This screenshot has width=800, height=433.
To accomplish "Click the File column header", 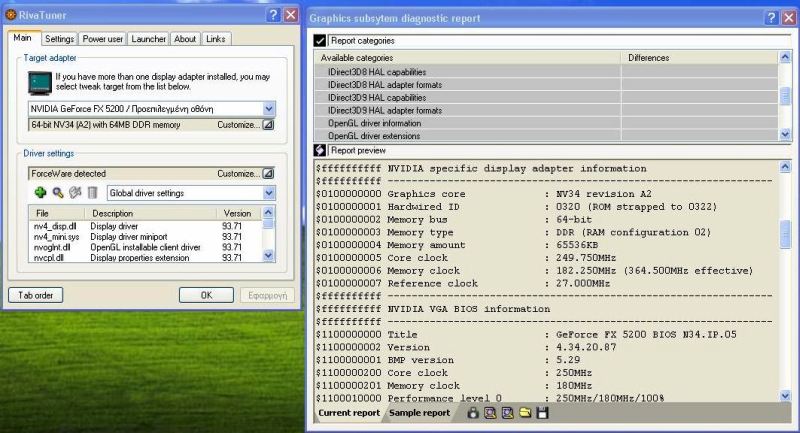I will (58, 213).
